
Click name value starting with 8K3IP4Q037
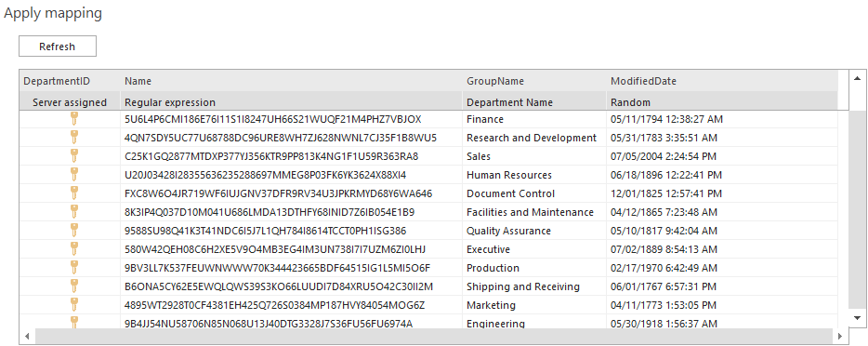pos(270,212)
